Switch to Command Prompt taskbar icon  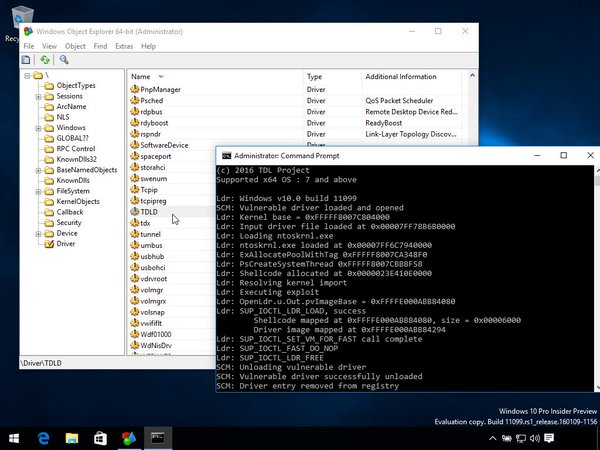point(158,438)
